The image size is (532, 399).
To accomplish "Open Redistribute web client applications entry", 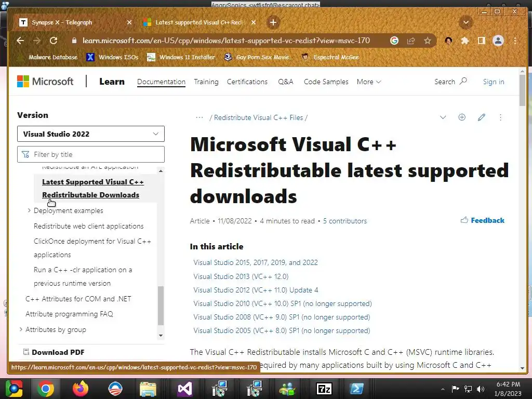I will 88,226.
